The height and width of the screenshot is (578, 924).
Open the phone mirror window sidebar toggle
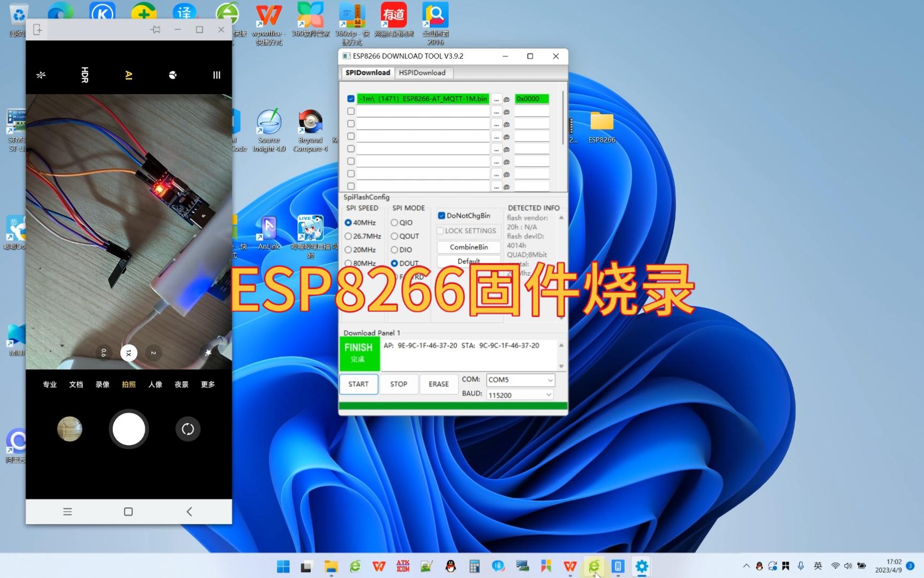point(37,29)
